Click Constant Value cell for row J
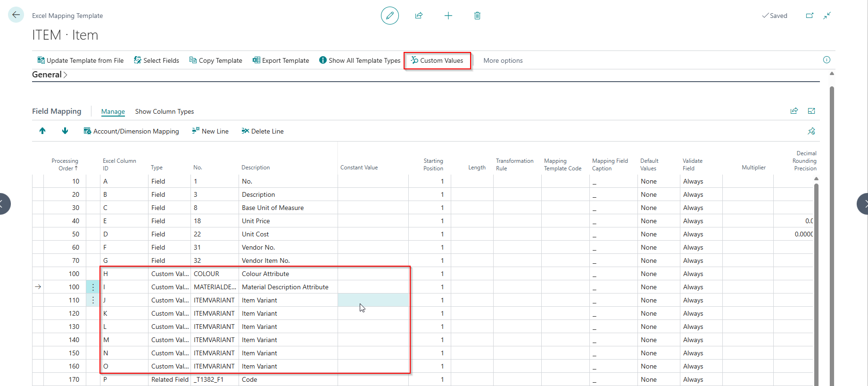This screenshot has height=386, width=868. pos(373,300)
